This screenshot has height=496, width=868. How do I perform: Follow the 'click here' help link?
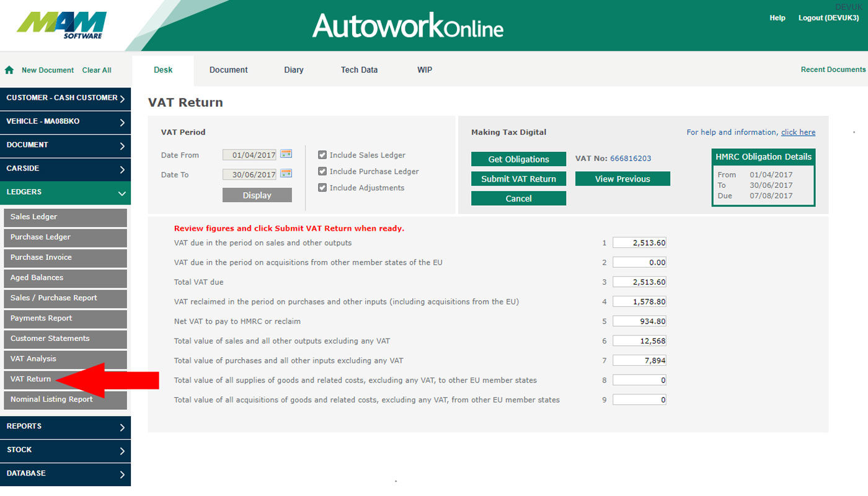798,132
